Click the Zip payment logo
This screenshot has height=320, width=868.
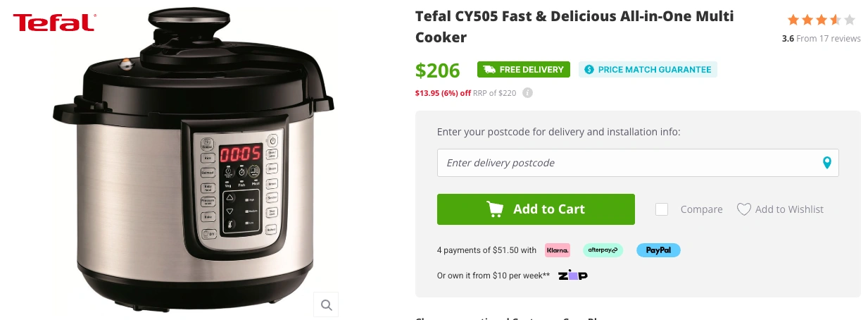(x=573, y=276)
